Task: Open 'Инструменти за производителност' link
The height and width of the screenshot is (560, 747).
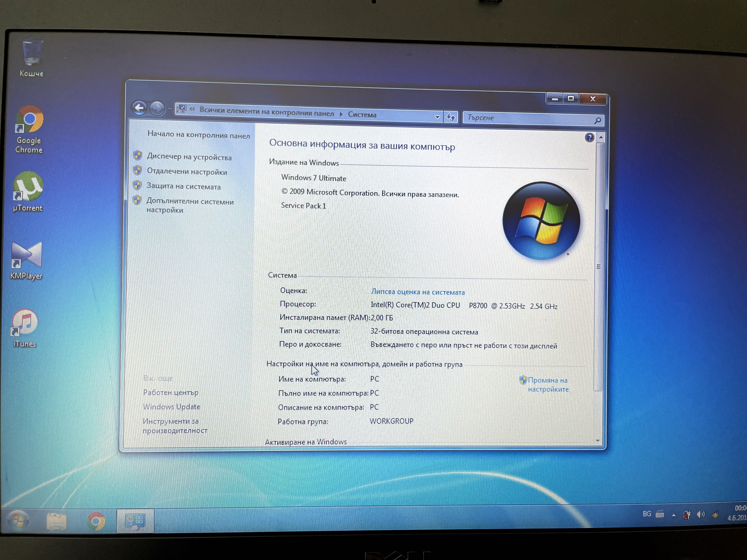Action: tap(175, 426)
